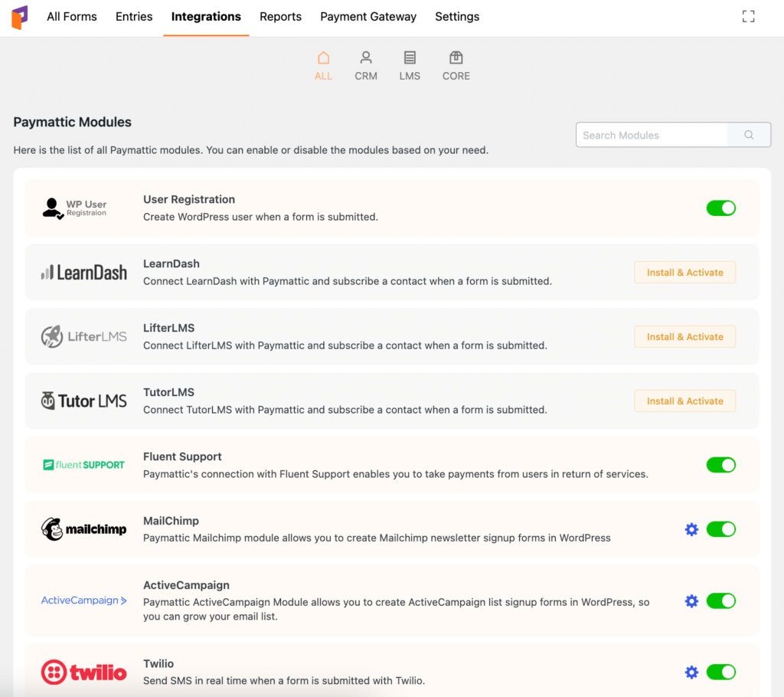Click the Paymattic Modules heading

coord(73,122)
